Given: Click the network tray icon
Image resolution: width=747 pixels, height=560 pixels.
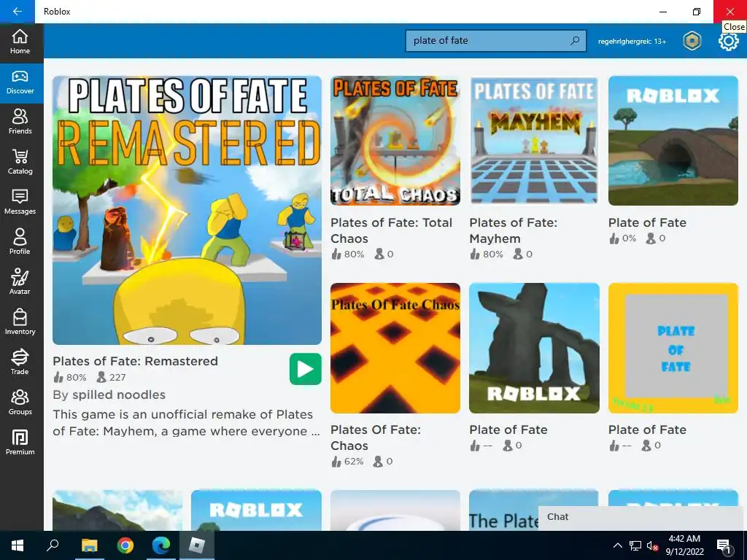Looking at the screenshot, I should coord(635,545).
